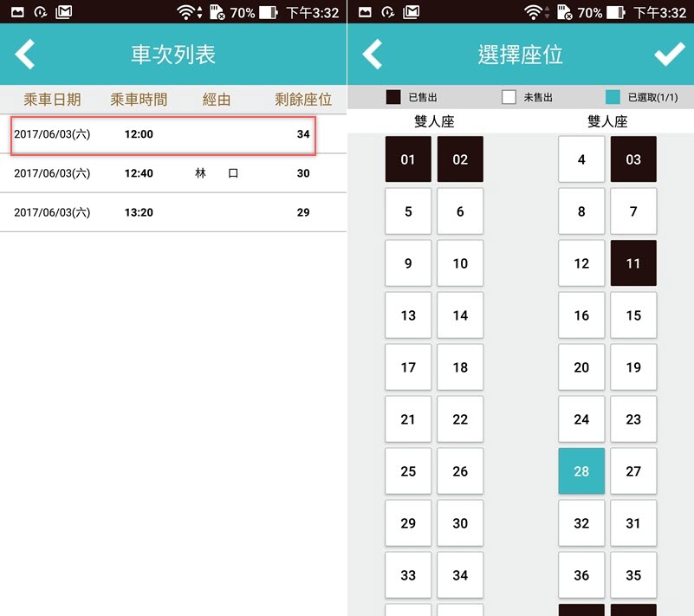Viewport: 694px width, 616px height.
Task: Choose seat 33
Action: tap(408, 575)
